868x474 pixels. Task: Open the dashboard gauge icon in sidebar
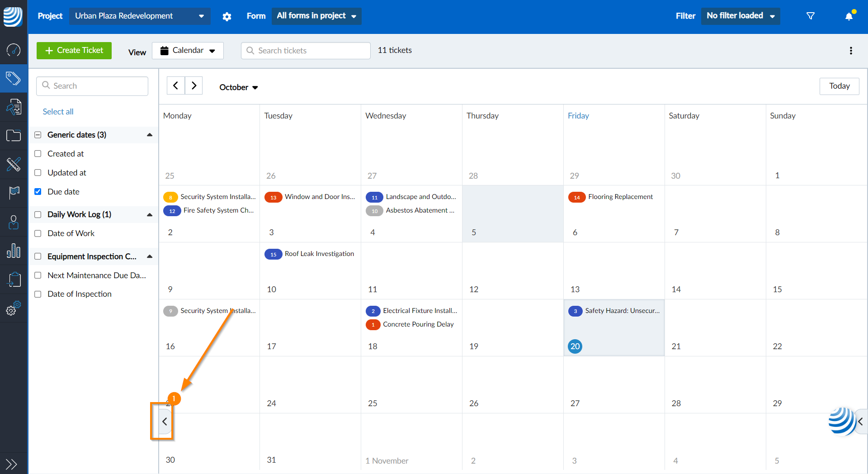click(14, 51)
